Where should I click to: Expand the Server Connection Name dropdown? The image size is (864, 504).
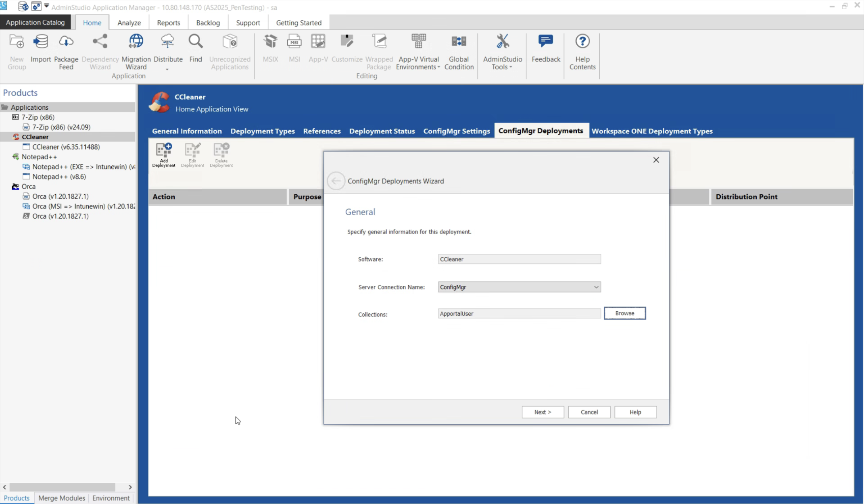[x=596, y=287]
